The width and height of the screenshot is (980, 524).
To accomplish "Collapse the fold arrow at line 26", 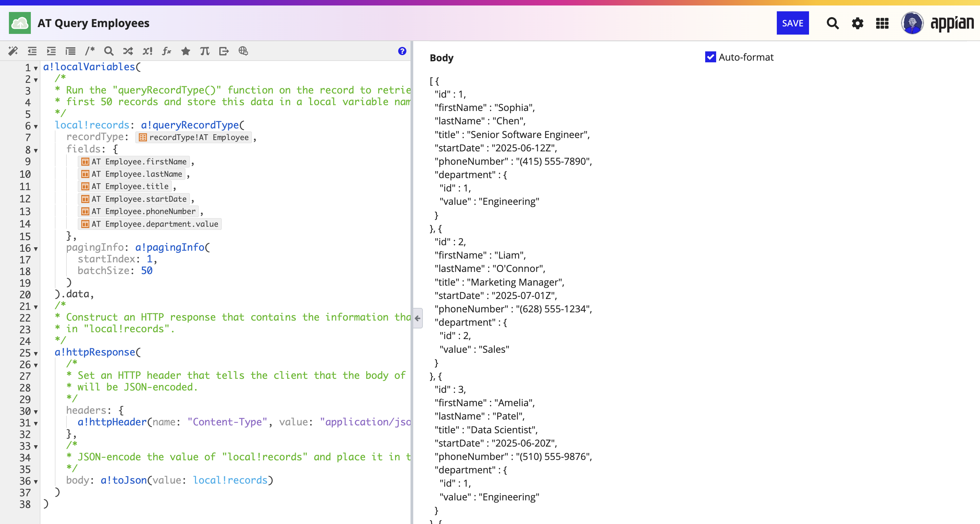I will click(36, 365).
